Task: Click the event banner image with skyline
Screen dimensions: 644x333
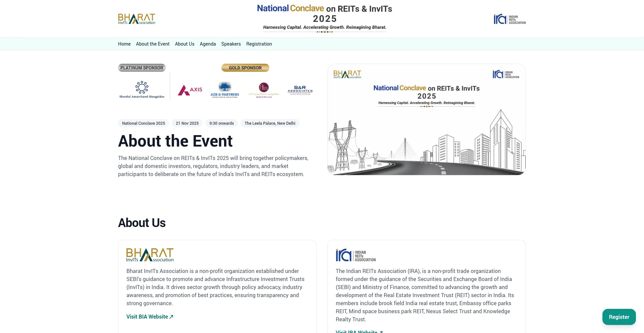Action: pos(426,134)
